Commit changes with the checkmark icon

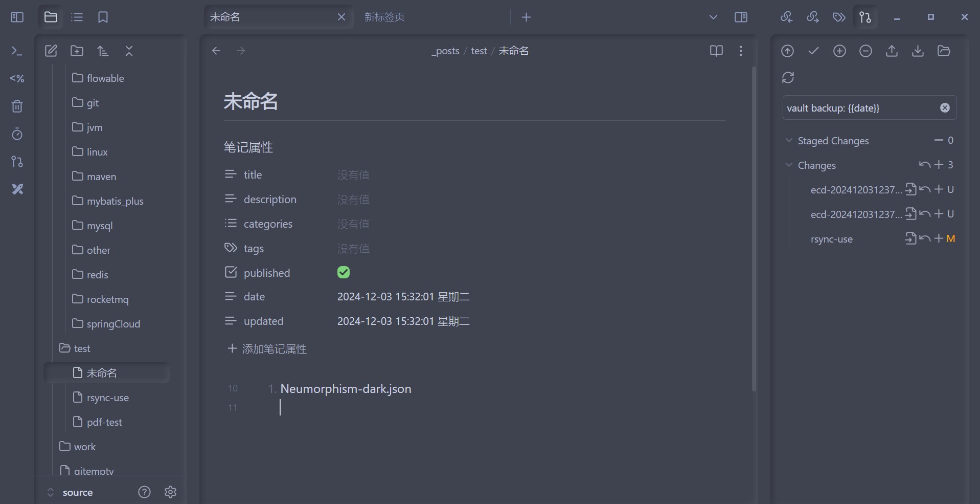click(x=813, y=51)
